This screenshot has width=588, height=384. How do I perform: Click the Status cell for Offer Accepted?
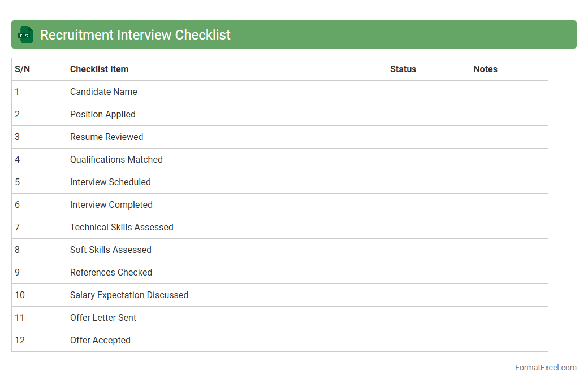(x=428, y=341)
